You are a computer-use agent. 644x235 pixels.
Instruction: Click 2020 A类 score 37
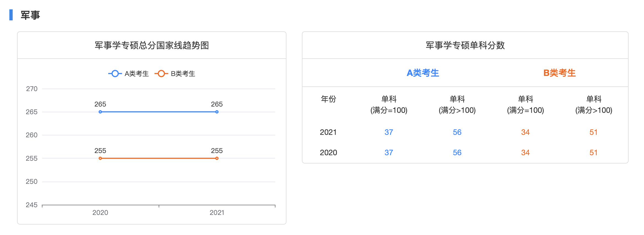pyautogui.click(x=389, y=153)
